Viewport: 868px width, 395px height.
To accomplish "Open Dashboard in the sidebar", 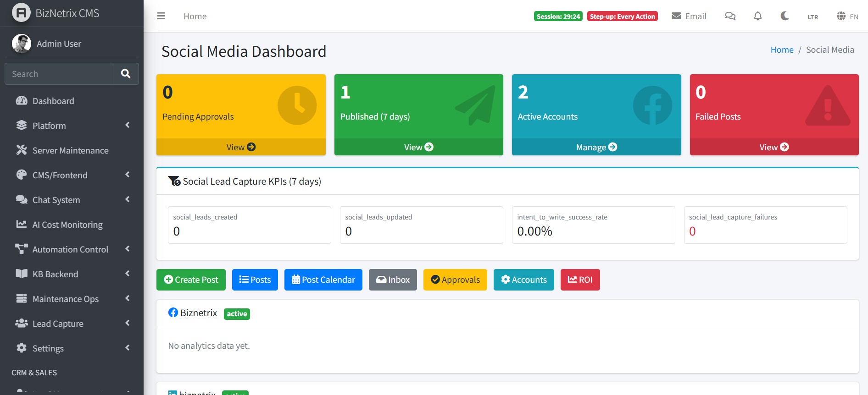I will point(72,101).
